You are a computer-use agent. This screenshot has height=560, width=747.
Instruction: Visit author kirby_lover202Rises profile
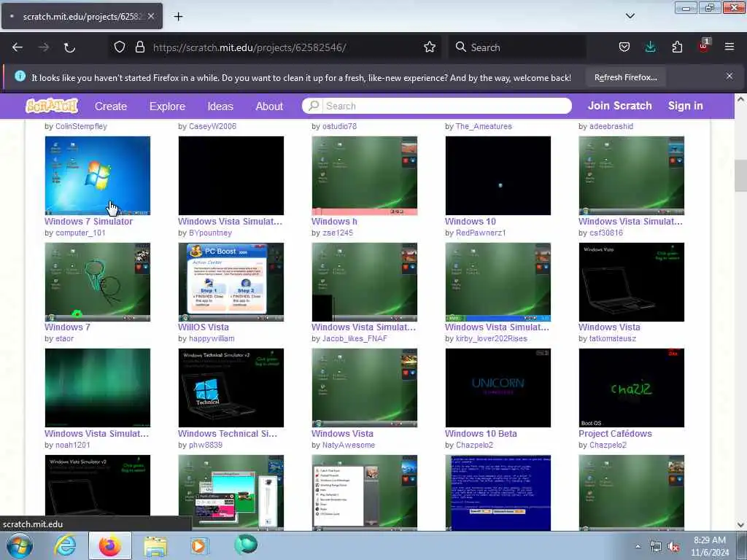pos(492,338)
